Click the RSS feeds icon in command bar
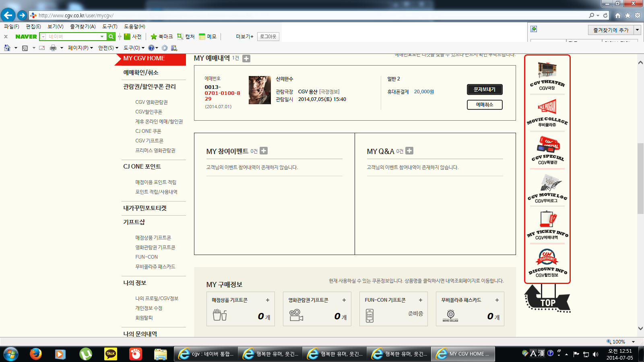 pyautogui.click(x=25, y=48)
